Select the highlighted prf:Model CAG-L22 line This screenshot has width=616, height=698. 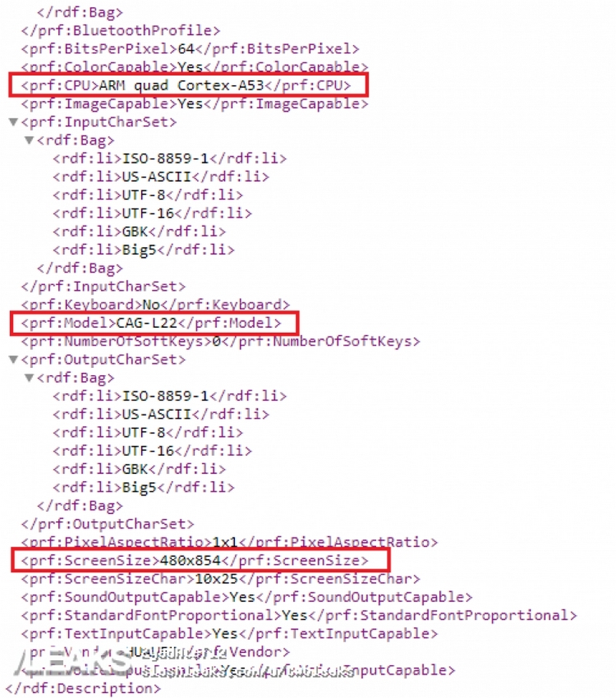click(x=151, y=323)
